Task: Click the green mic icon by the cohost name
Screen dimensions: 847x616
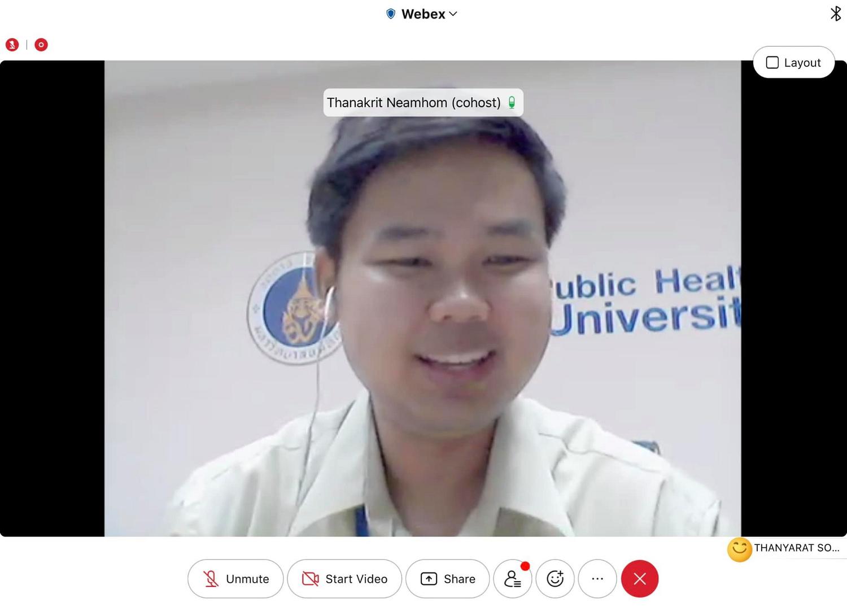Action: tap(512, 103)
